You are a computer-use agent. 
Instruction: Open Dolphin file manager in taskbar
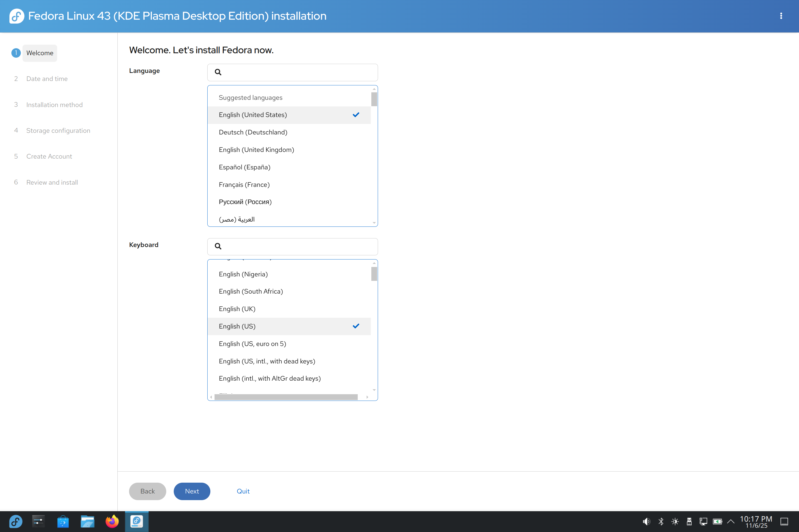pyautogui.click(x=87, y=521)
